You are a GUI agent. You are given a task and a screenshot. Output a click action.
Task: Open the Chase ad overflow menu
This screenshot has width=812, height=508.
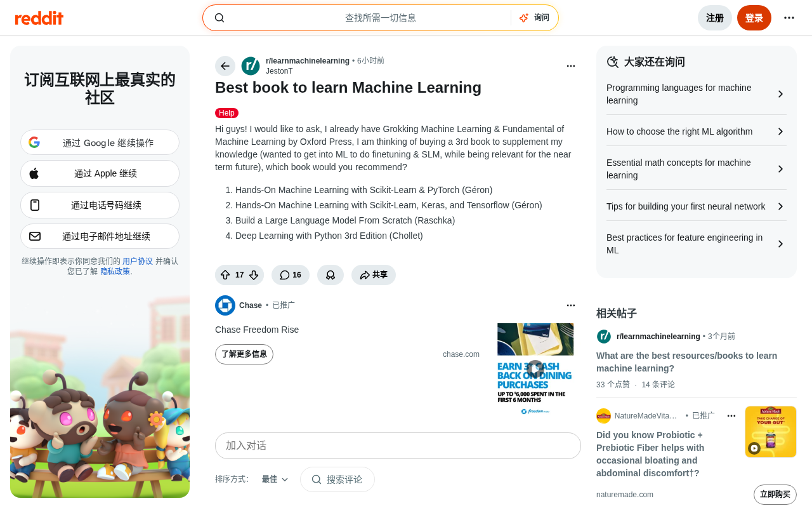click(571, 305)
